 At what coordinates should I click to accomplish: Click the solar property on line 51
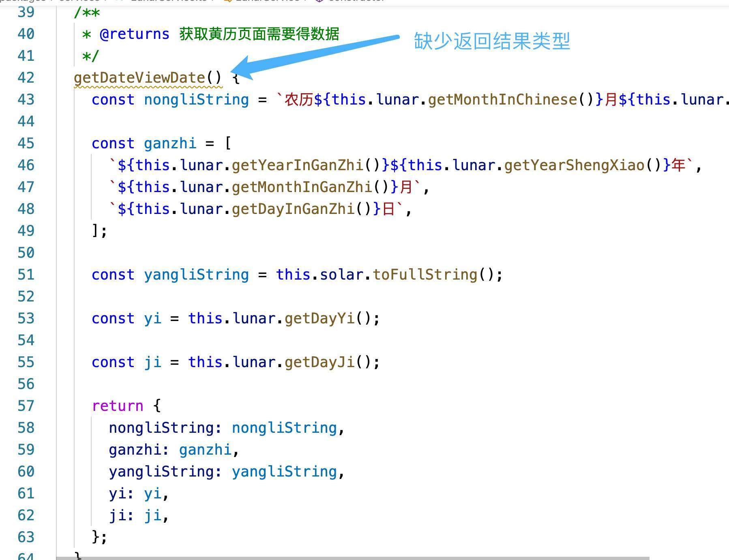[x=341, y=274]
